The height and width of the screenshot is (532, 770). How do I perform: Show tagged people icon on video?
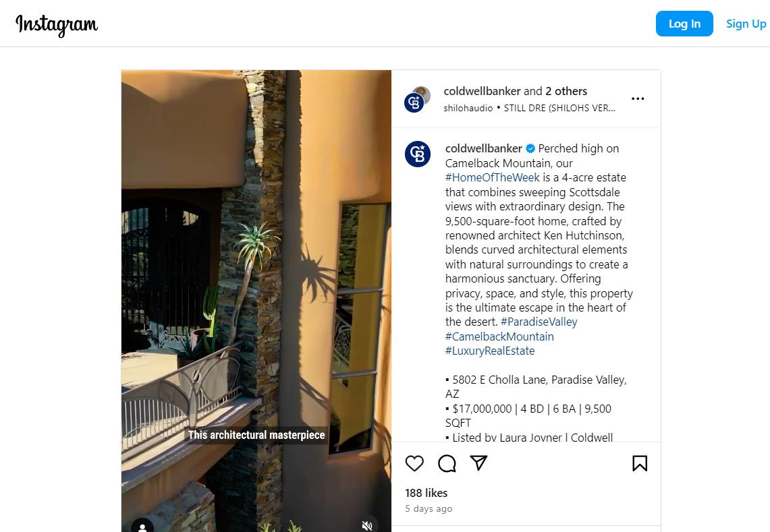pos(142,527)
